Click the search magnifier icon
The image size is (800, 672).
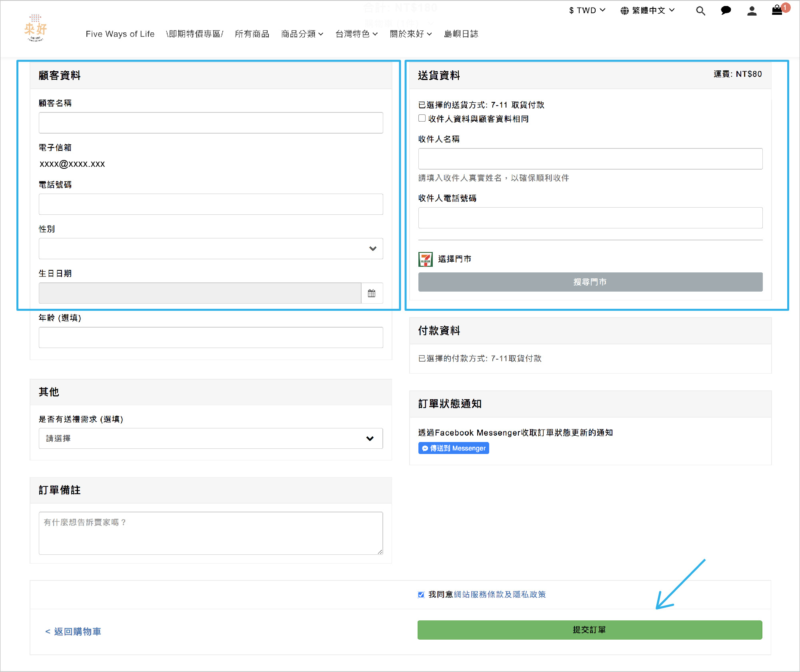pos(700,11)
